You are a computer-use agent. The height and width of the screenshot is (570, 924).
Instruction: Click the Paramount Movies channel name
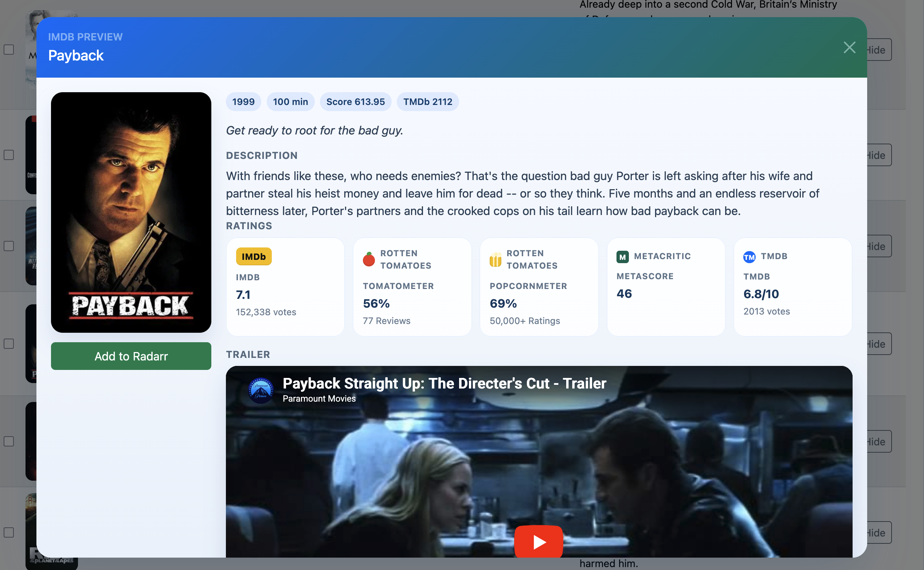click(319, 398)
